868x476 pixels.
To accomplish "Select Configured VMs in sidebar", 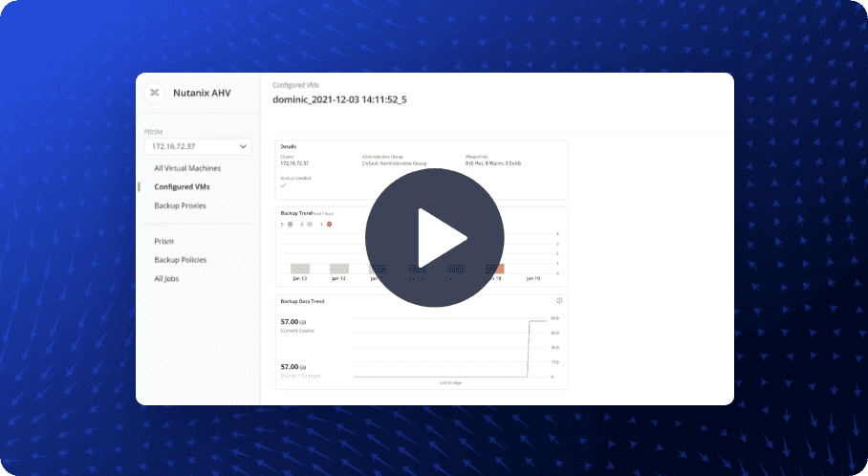I will [182, 186].
